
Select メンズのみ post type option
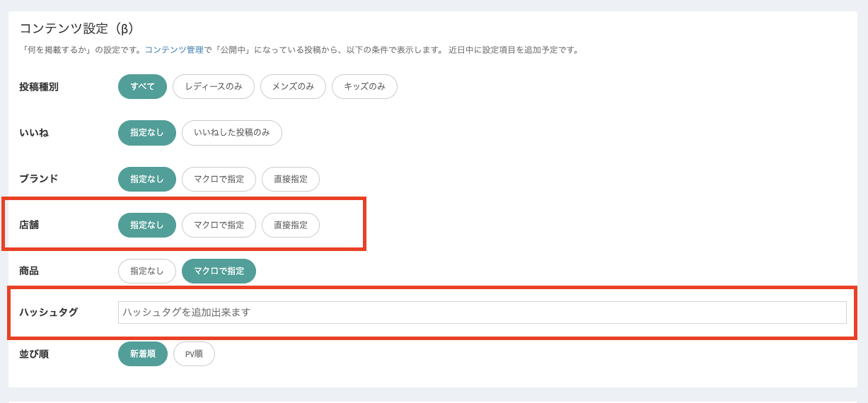coord(293,86)
